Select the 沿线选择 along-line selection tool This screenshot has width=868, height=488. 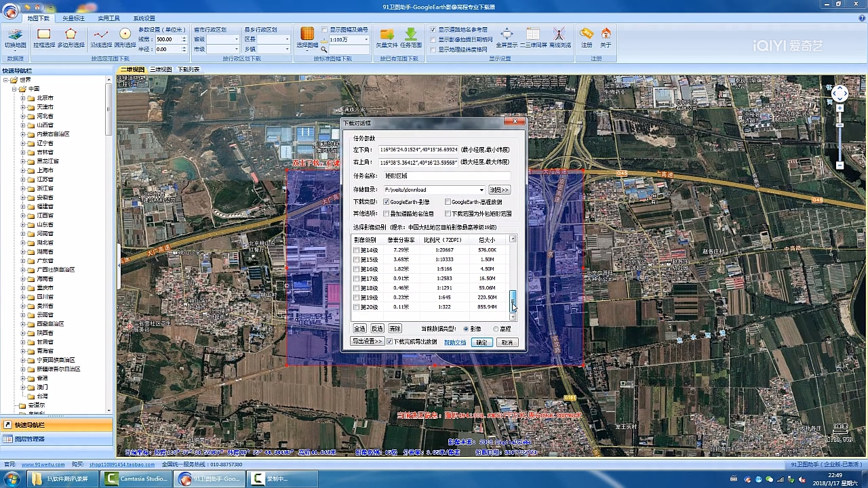coord(101,34)
